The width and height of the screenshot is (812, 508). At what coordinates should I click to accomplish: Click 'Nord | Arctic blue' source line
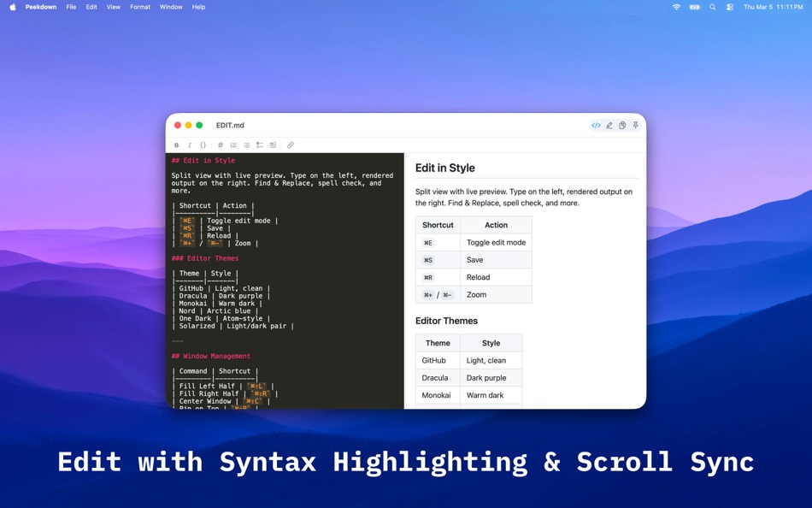tap(215, 311)
